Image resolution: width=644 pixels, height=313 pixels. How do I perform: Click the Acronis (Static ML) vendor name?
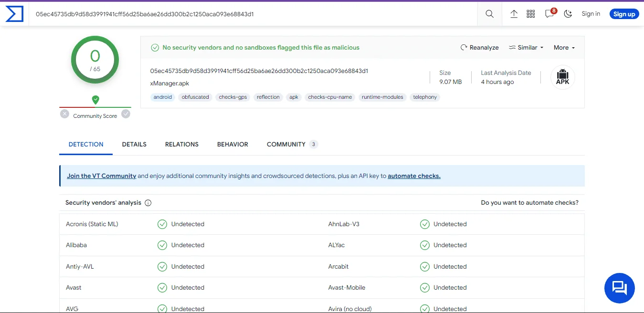click(x=92, y=224)
